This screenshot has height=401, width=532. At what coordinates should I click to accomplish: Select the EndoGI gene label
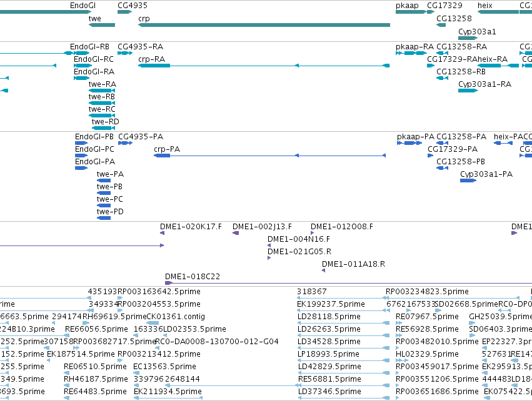coord(83,6)
